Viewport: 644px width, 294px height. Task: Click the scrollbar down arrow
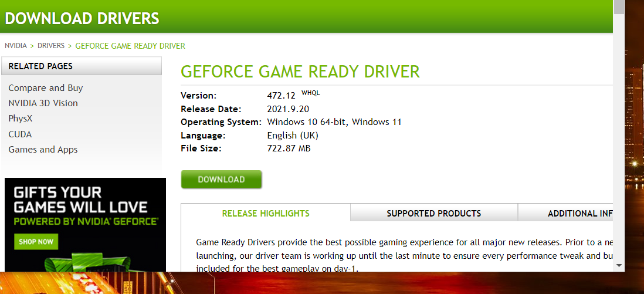coord(619,266)
